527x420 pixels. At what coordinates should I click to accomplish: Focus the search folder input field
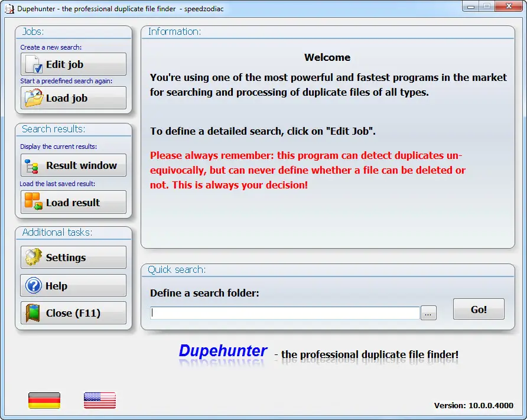[285, 313]
